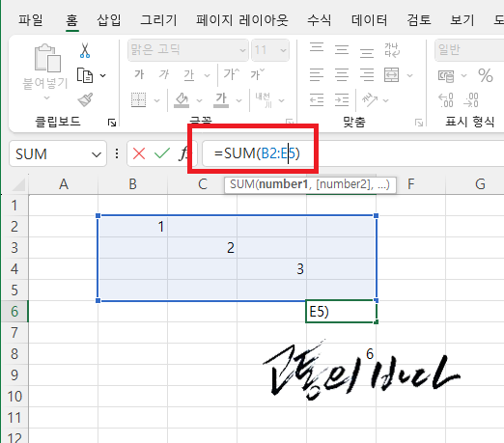Select row 8 header
This screenshot has width=504, height=443.
[14, 353]
